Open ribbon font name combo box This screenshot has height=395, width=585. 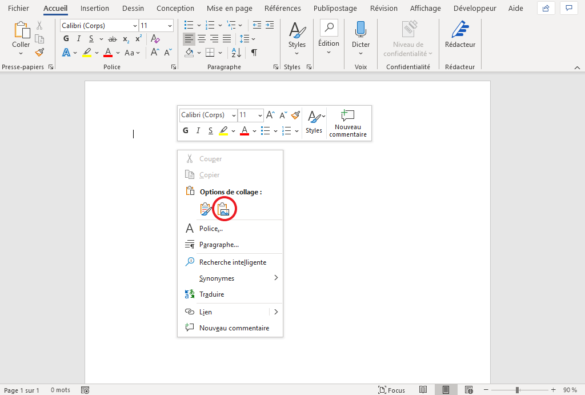point(99,25)
